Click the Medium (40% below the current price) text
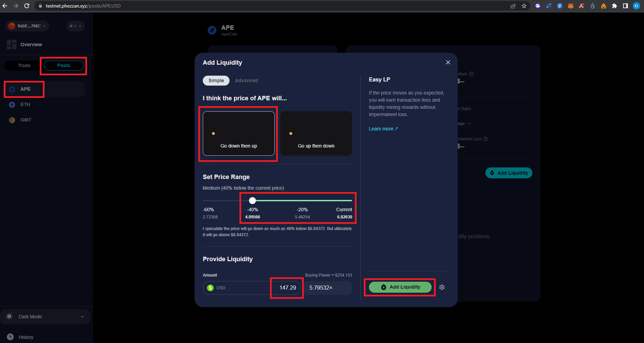This screenshot has height=343, width=644. click(243, 188)
